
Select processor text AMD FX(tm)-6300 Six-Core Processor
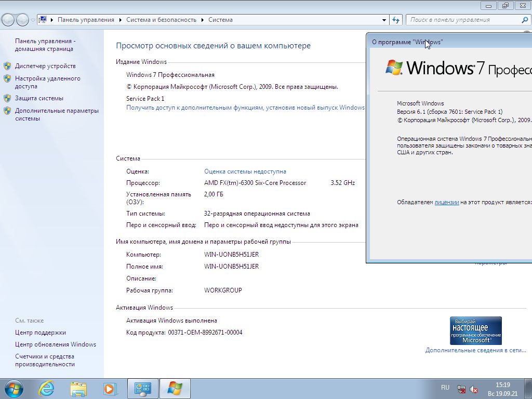[255, 183]
